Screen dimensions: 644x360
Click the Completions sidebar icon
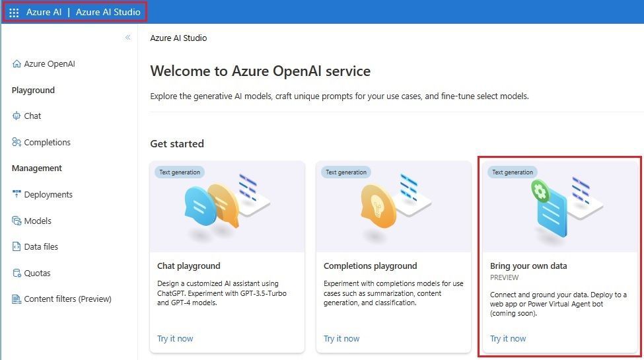(x=17, y=143)
